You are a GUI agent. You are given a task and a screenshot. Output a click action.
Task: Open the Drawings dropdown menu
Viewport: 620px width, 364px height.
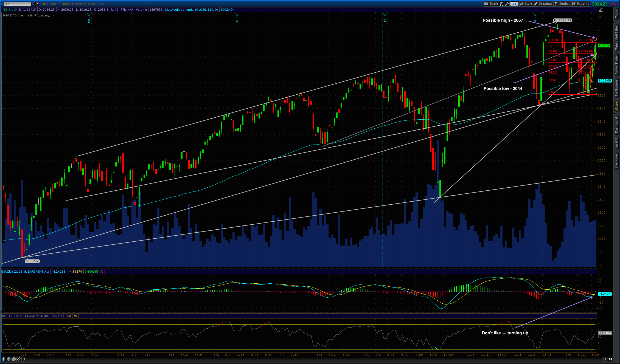point(543,4)
